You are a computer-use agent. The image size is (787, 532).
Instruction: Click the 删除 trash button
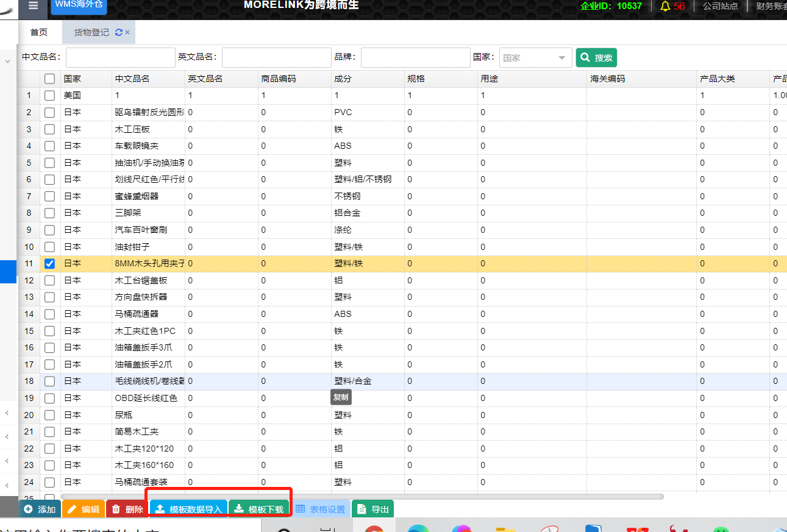coord(127,509)
